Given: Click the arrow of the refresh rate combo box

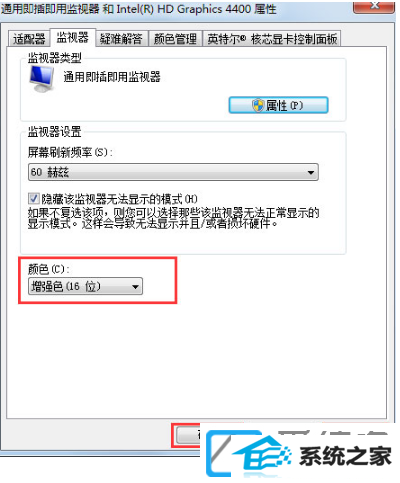Looking at the screenshot, I should pyautogui.click(x=311, y=173).
